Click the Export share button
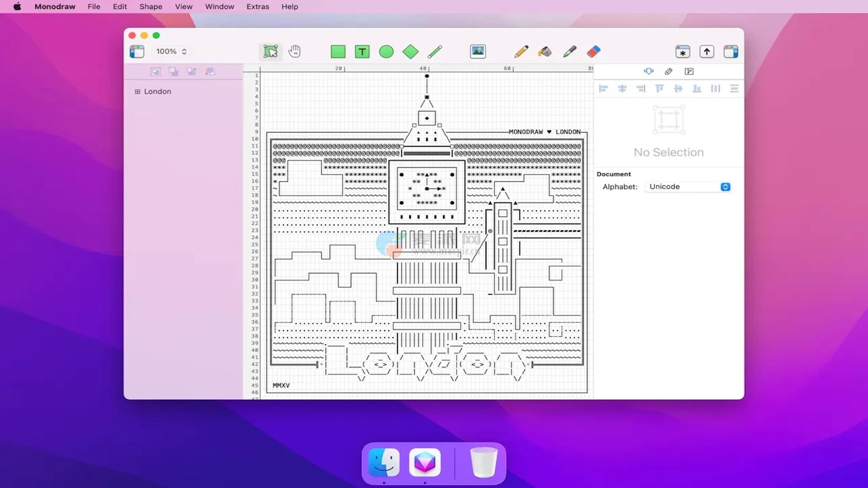The height and width of the screenshot is (488, 868). coord(707,52)
